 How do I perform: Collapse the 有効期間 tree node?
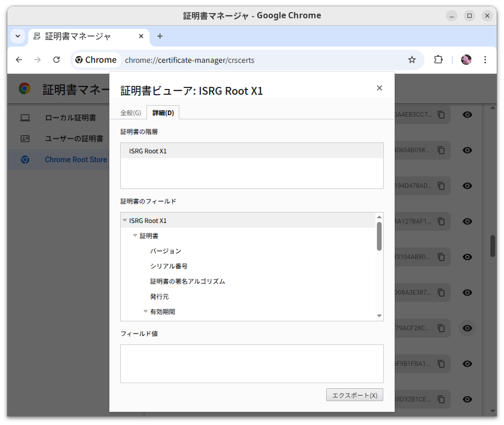click(146, 311)
